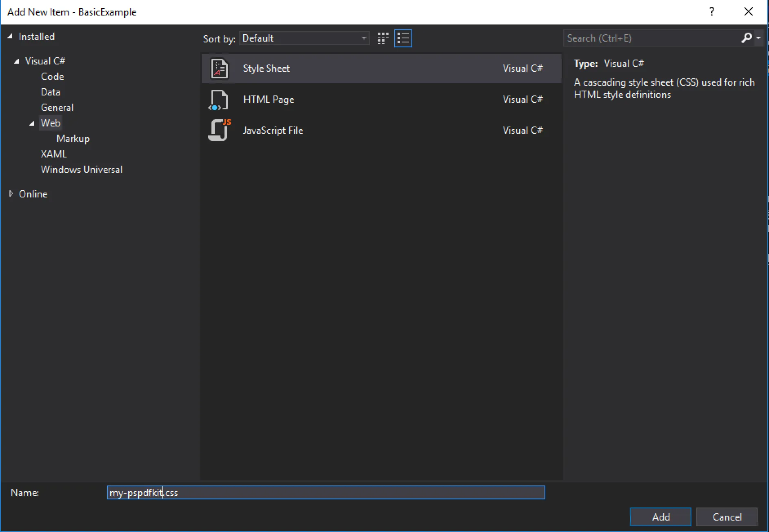
Task: Select the Markup subcategory
Action: [x=73, y=139]
